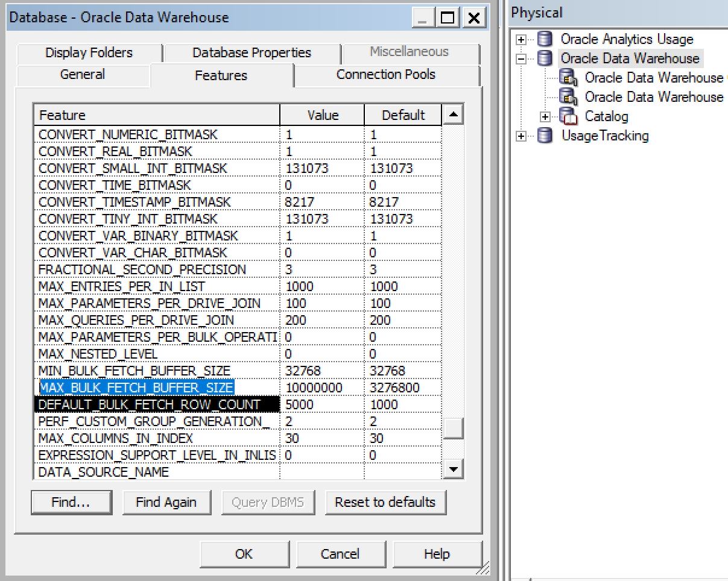This screenshot has height=581, width=728.
Task: Open the Database Properties tab
Action: (252, 52)
